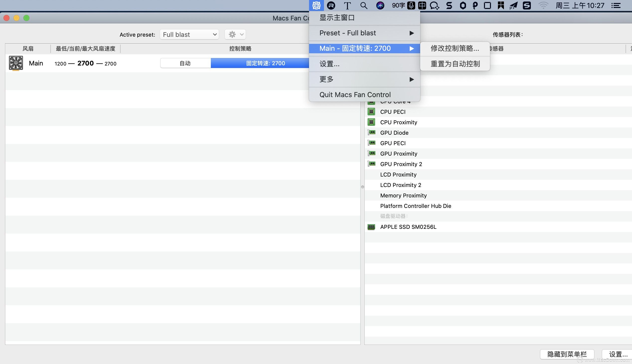Click the 90字 word counter in menu bar
632x364 pixels.
pos(398,5)
